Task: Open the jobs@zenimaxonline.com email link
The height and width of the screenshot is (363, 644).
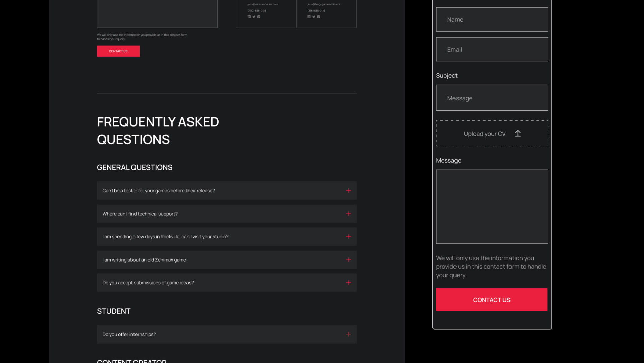Action: pos(262,4)
